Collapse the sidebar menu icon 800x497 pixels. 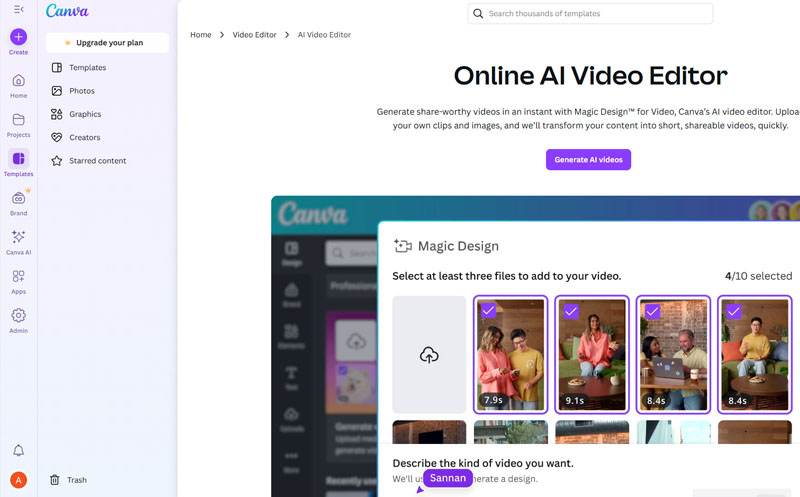18,9
